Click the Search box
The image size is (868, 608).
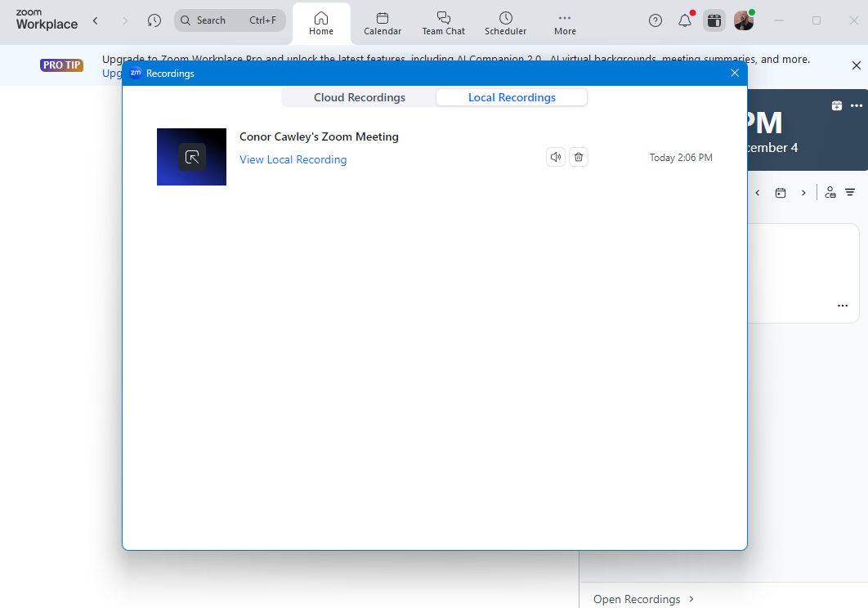point(230,20)
